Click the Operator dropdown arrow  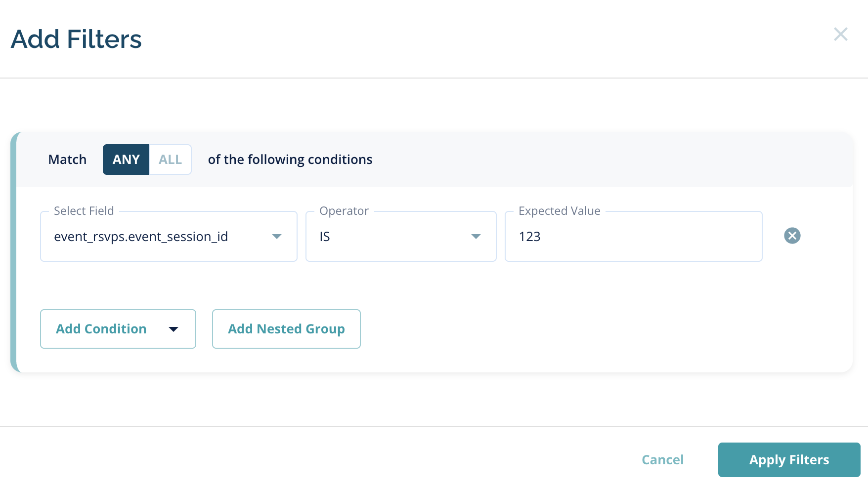[x=476, y=237]
